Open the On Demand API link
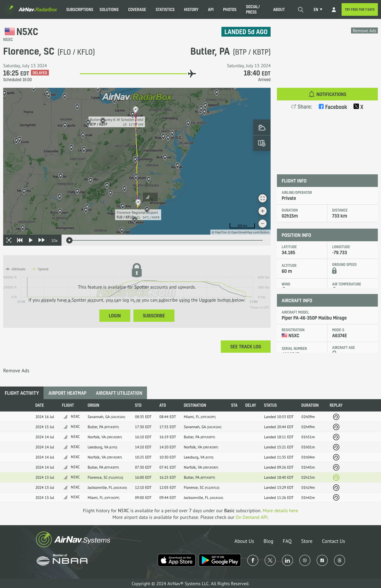381x588 pixels. coord(251,517)
